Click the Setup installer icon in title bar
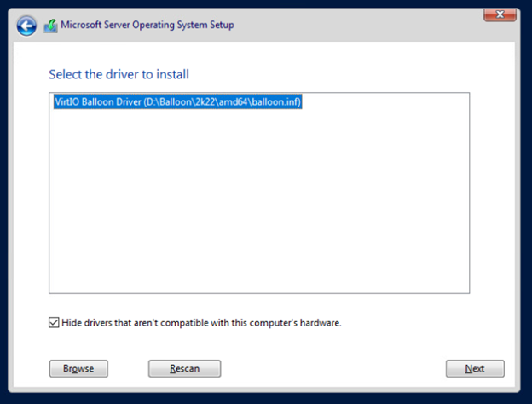Screen dimensions: 532x404 pos(50,26)
